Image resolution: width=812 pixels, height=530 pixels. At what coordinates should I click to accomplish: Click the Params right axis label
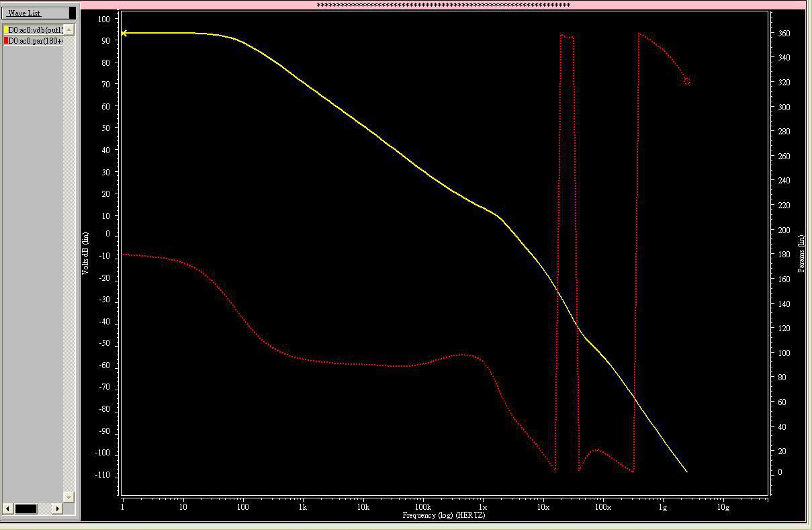(x=801, y=253)
